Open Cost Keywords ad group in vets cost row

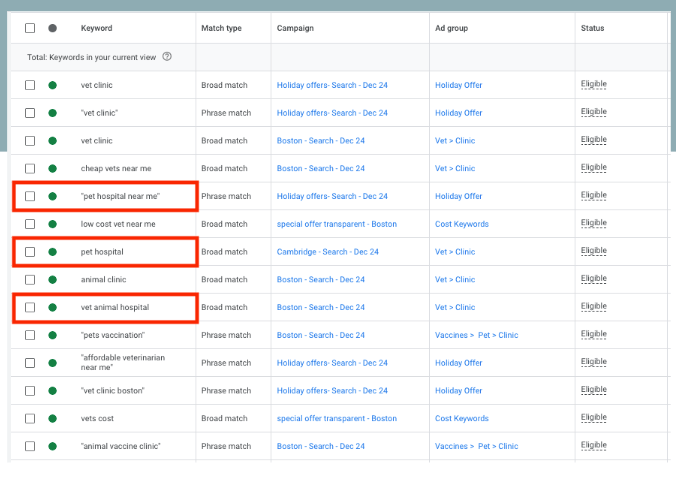click(461, 418)
